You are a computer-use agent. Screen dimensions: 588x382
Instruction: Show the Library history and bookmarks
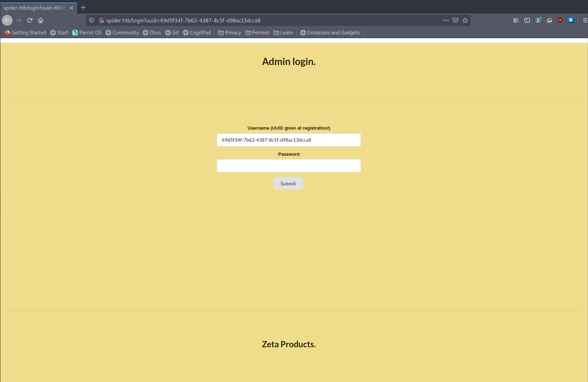[x=516, y=20]
